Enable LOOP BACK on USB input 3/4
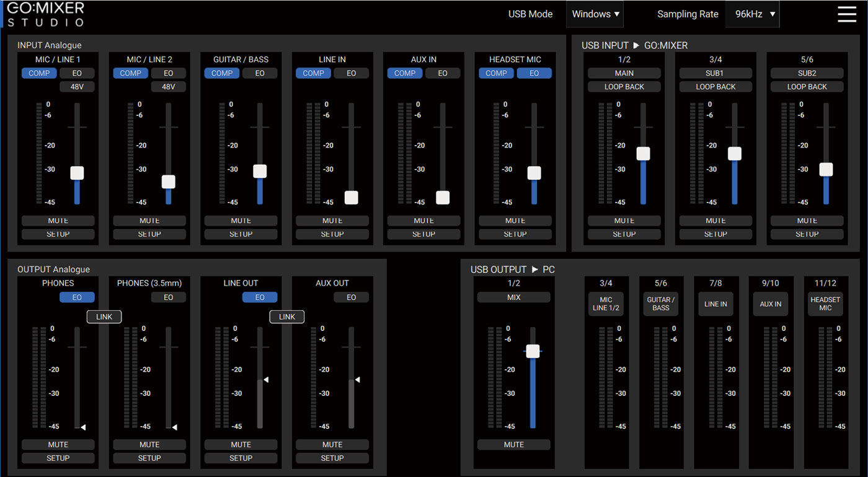 715,87
